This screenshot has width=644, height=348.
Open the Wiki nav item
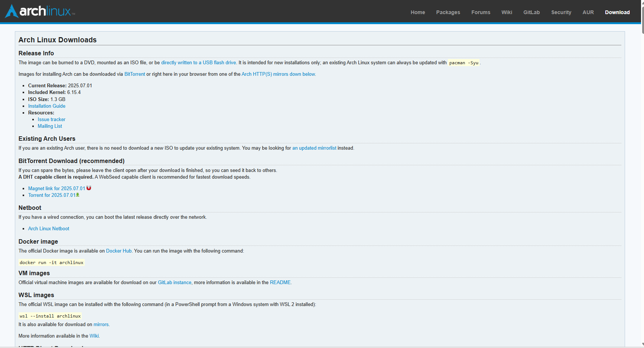click(507, 12)
